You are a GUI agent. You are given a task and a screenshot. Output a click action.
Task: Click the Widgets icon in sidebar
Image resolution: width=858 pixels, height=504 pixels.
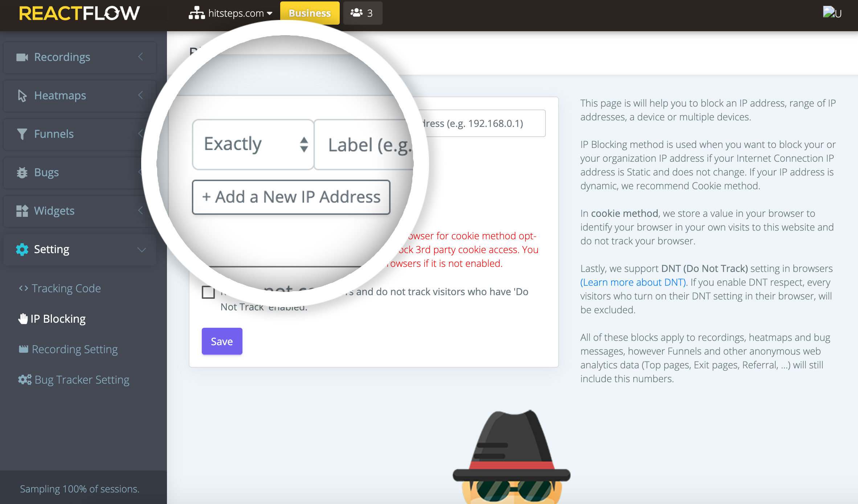(21, 211)
